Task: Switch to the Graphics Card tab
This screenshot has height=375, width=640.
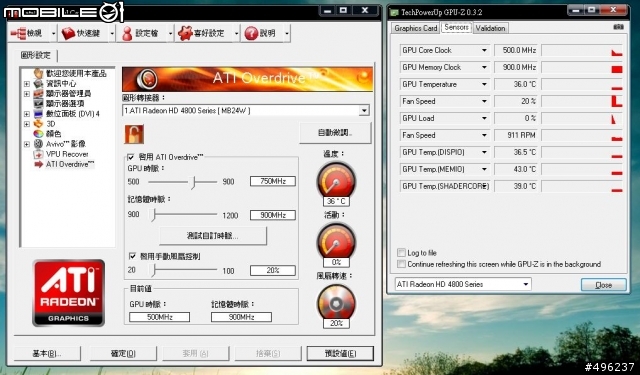Action: coord(416,28)
